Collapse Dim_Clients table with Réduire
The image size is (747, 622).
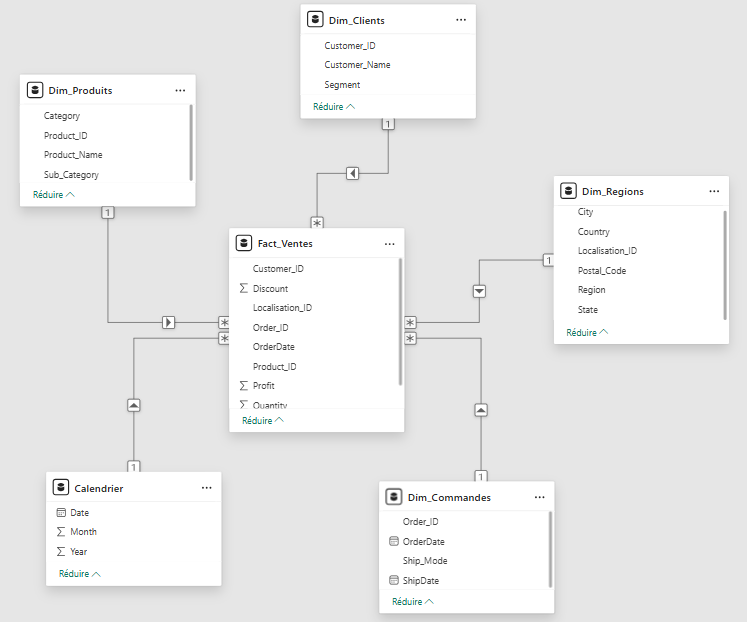[333, 107]
